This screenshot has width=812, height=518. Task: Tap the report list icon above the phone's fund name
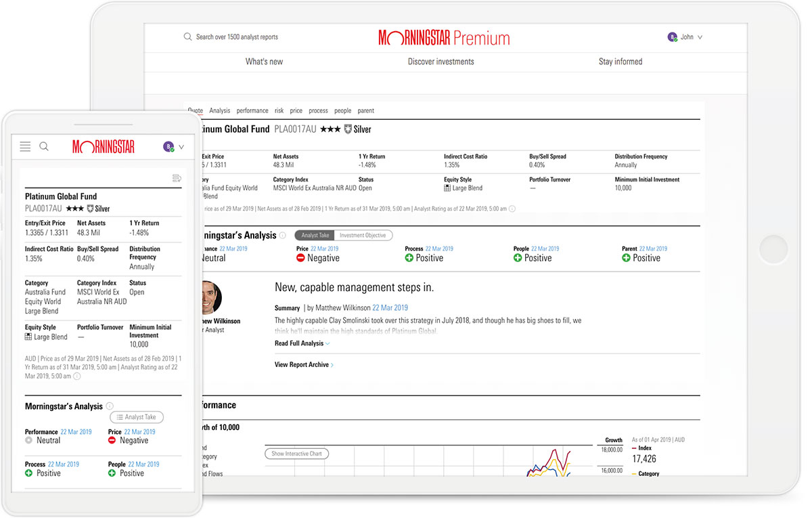[x=177, y=178]
